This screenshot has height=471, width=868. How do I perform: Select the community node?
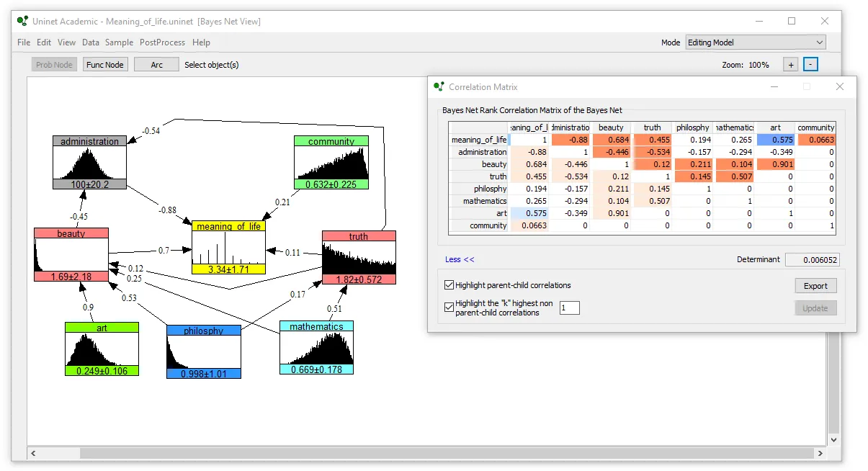(x=331, y=163)
